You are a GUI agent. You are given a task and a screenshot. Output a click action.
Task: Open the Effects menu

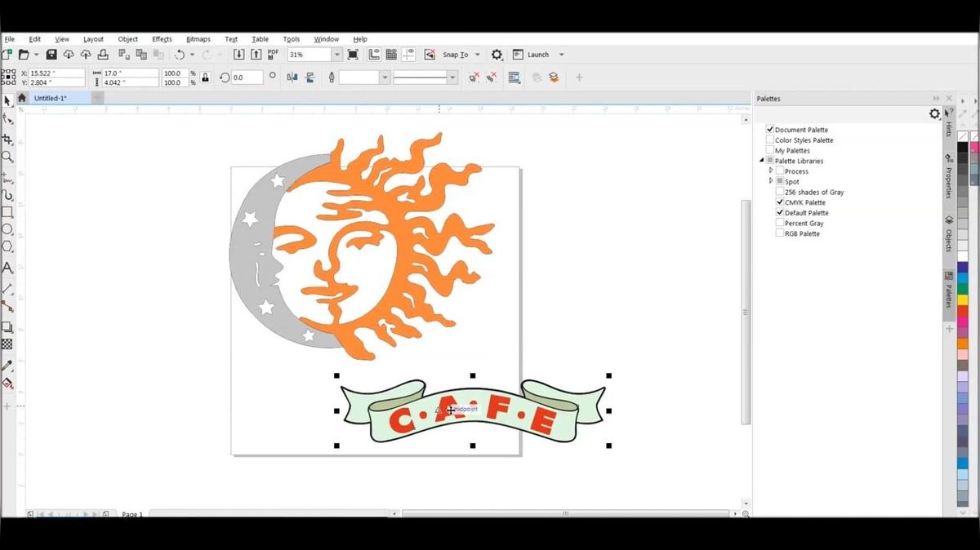[x=162, y=39]
